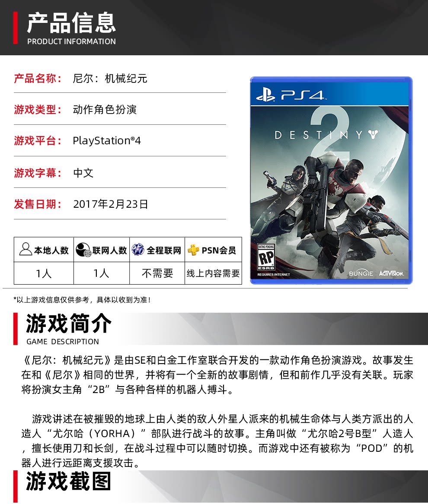Select the 游戏简介 section heading
The width and height of the screenshot is (428, 504).
point(69,323)
